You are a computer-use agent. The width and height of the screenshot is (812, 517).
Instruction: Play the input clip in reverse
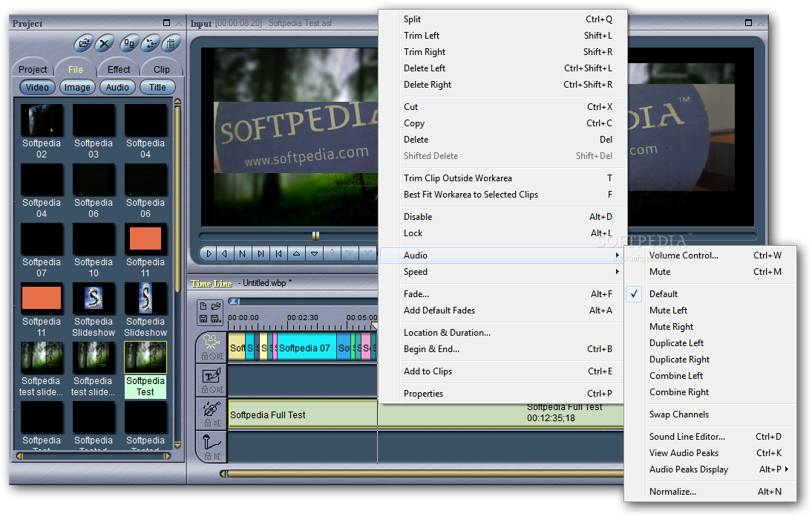point(225,254)
